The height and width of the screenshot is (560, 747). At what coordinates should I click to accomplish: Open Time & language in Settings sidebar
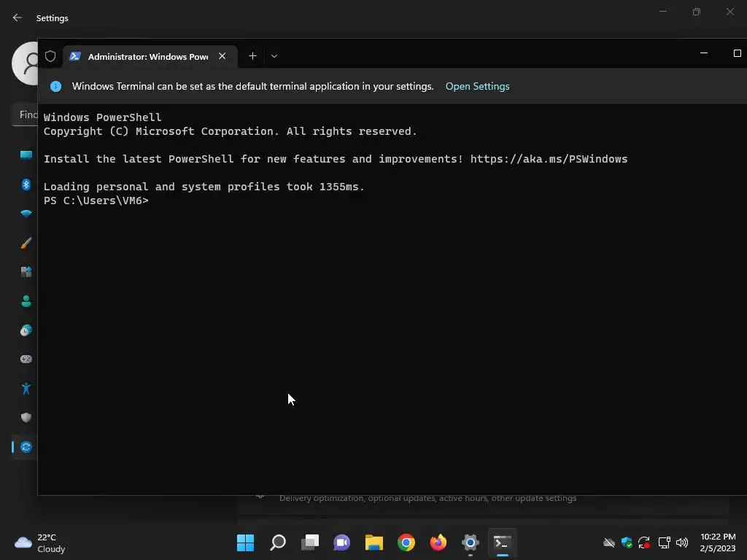pos(26,330)
